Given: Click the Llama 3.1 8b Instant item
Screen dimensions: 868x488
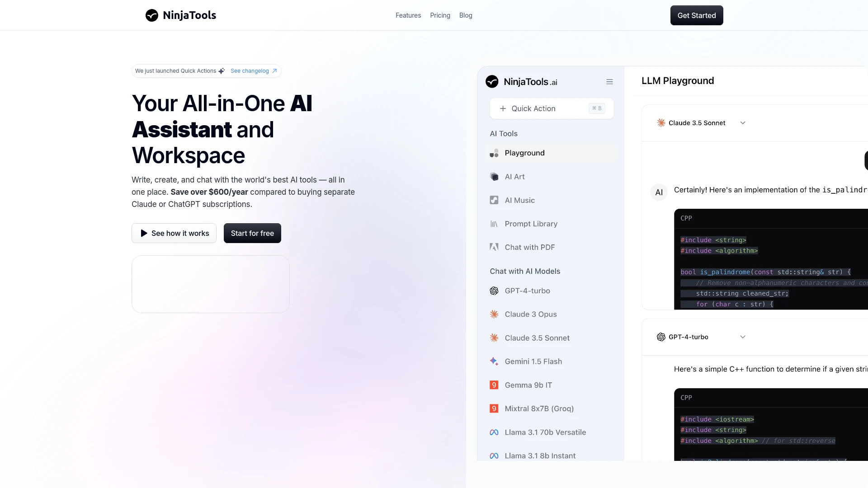Looking at the screenshot, I should (x=540, y=455).
